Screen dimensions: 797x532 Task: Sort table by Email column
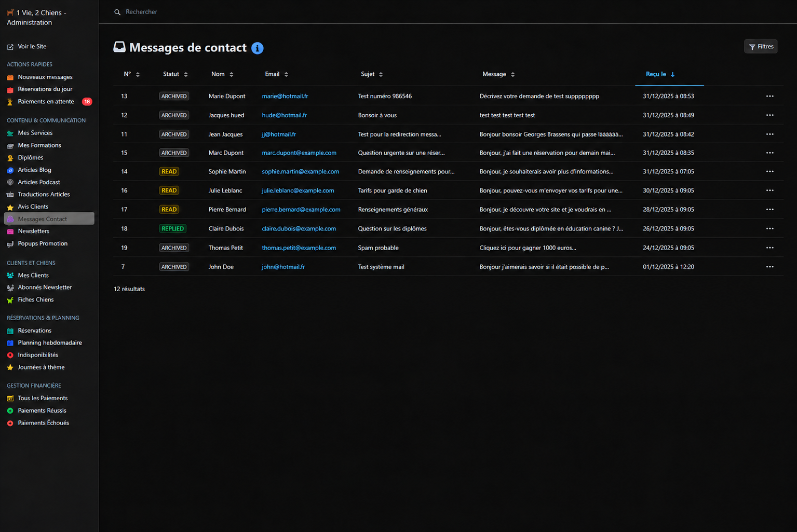[277, 74]
